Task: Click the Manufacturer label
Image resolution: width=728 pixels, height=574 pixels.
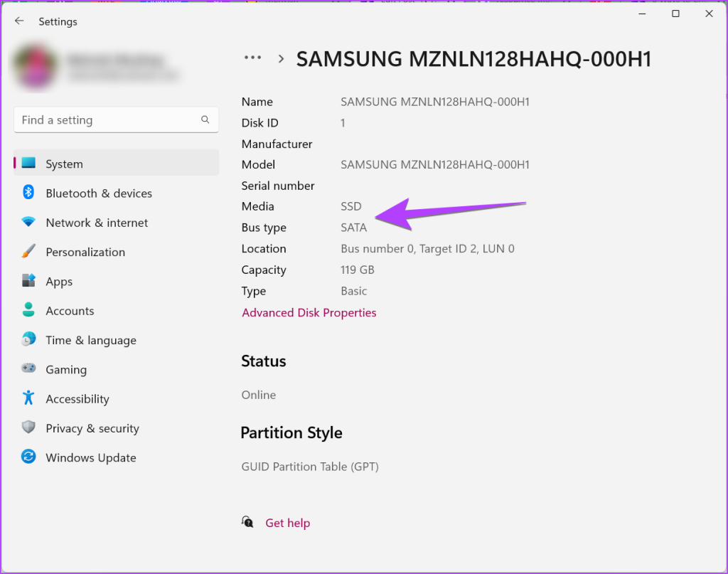Action: [277, 144]
